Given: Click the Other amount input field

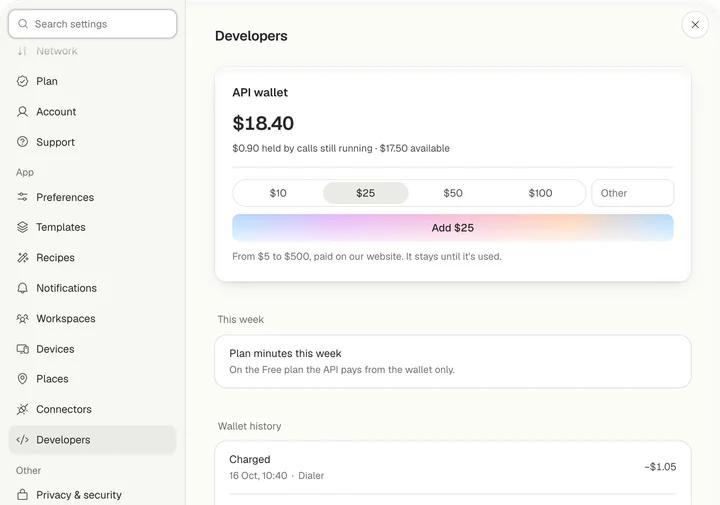Looking at the screenshot, I should [x=633, y=193].
